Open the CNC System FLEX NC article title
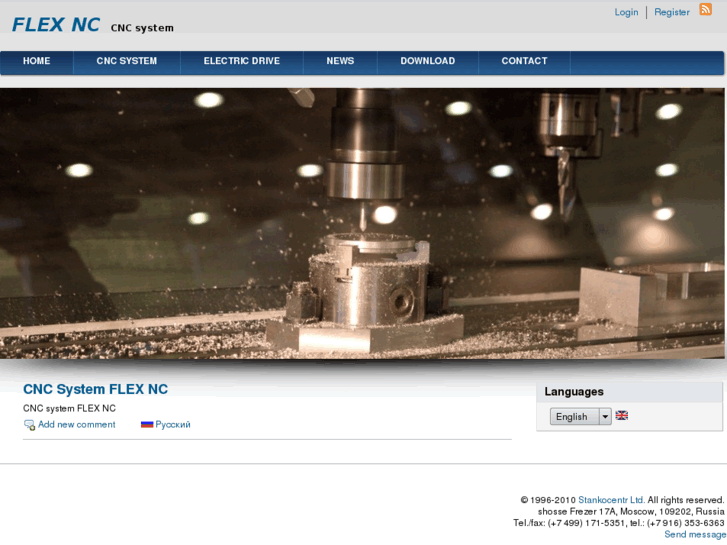 pos(96,389)
